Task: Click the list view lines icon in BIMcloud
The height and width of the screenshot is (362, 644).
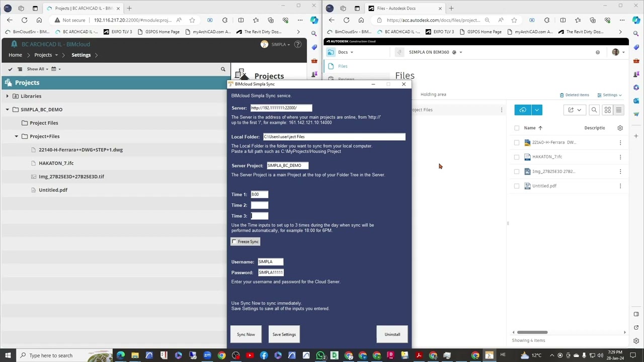Action: (x=20, y=69)
